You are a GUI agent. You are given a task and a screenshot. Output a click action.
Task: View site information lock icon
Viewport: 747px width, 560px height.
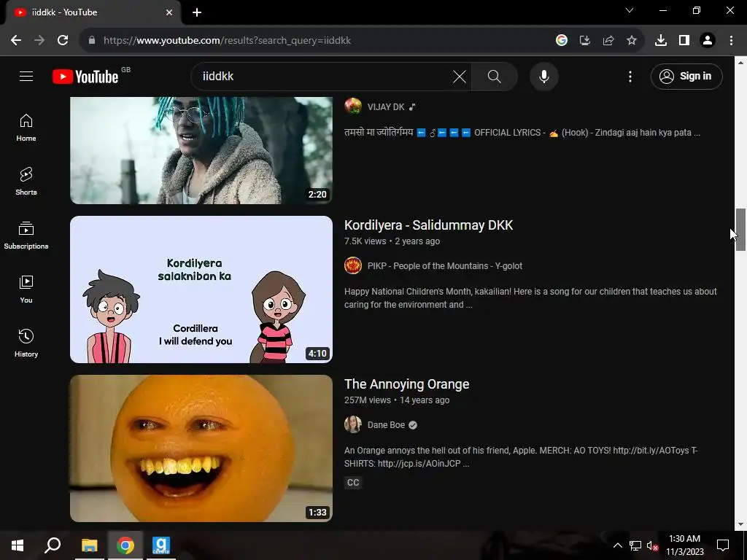(x=92, y=41)
